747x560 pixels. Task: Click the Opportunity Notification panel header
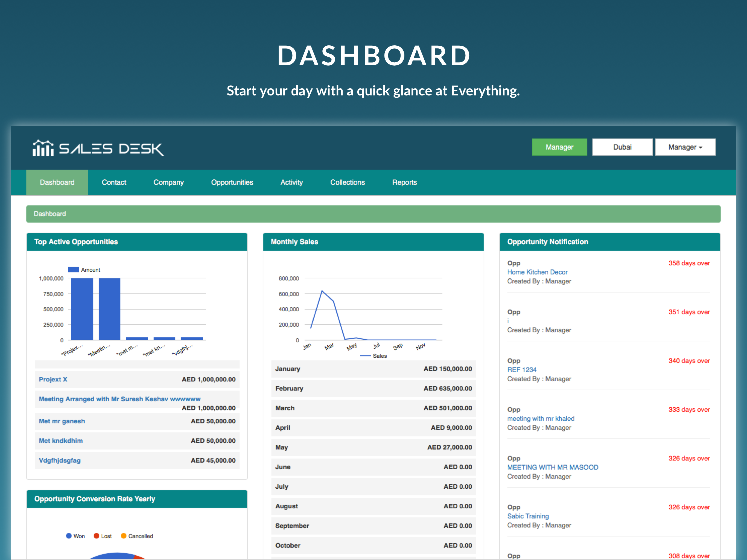click(x=609, y=242)
